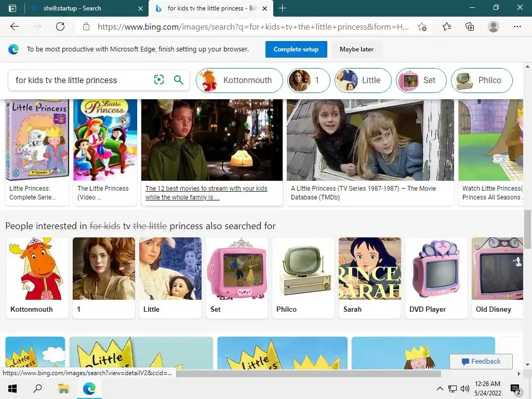Open a new tab with plus
The height and width of the screenshot is (399, 532).
tap(282, 8)
